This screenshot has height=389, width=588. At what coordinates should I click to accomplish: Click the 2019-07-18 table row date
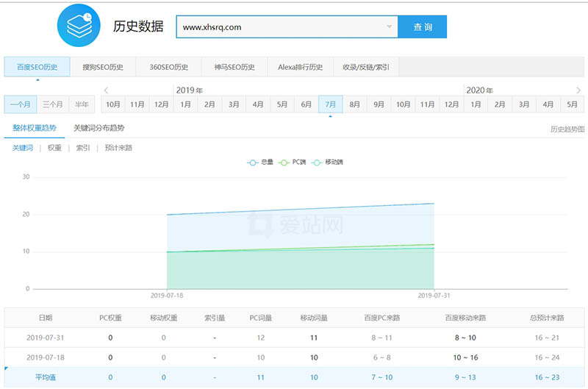[x=46, y=357]
